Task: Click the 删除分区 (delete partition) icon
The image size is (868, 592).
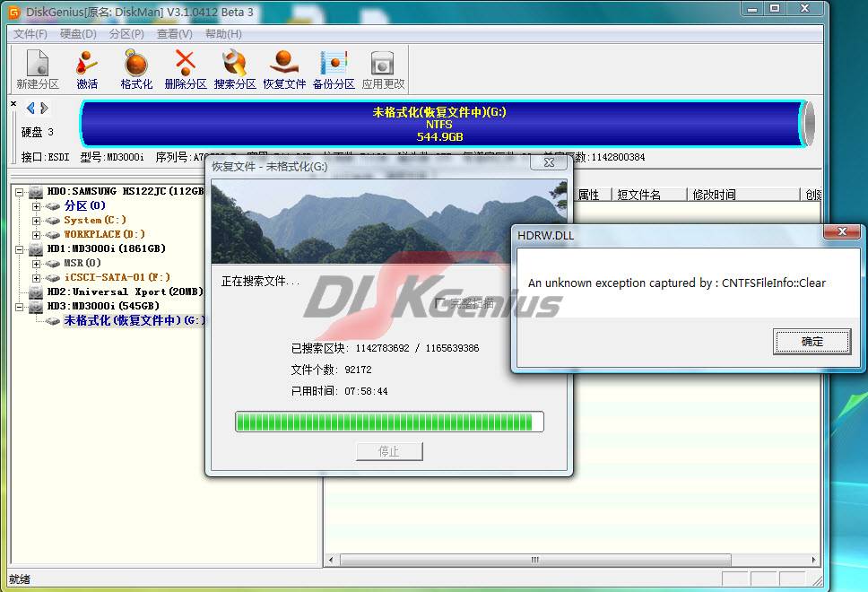Action: [186, 69]
